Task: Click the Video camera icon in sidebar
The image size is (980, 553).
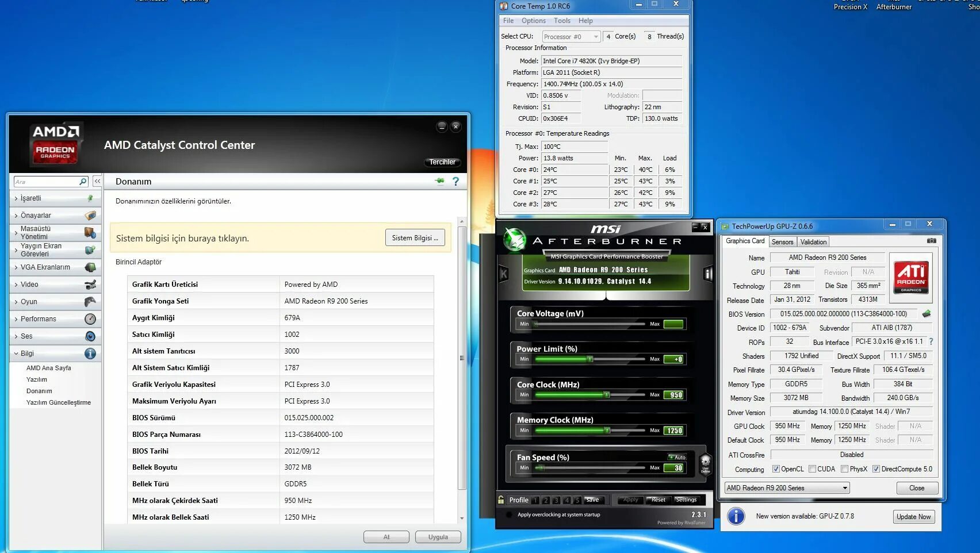Action: (x=90, y=285)
